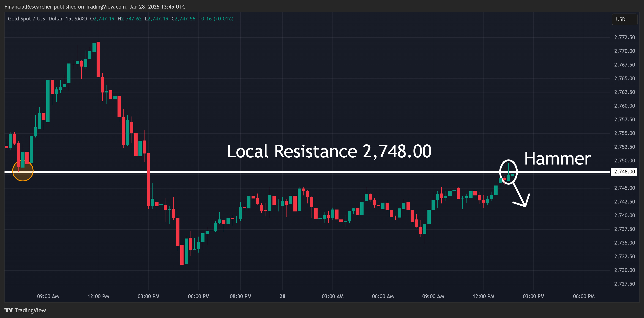
Task: Click the 2,730.00 price scale label
Action: (624, 270)
